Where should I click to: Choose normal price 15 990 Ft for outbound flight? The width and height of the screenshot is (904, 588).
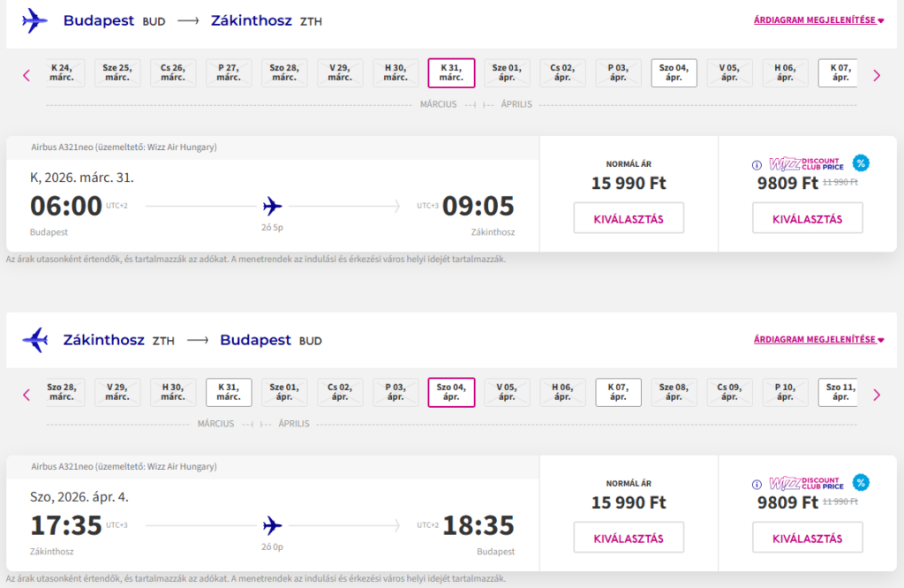pos(629,218)
